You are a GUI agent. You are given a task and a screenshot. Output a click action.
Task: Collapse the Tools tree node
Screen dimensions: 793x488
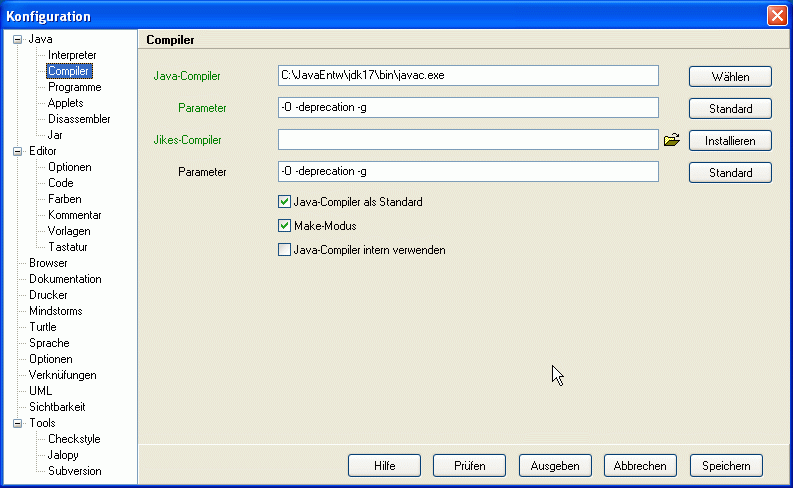pyautogui.click(x=18, y=423)
